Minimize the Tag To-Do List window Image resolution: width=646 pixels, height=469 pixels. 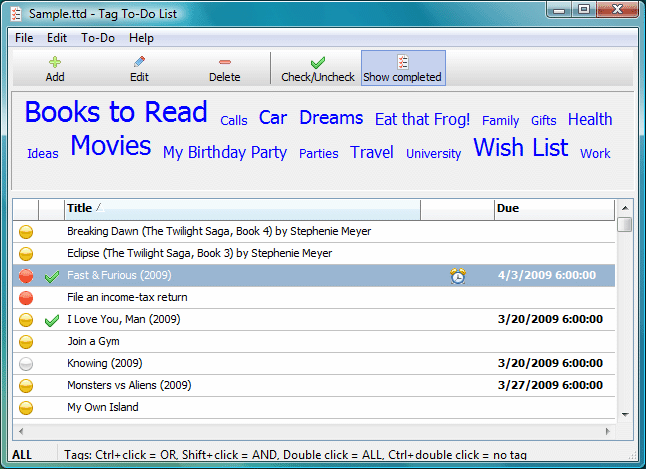click(x=559, y=10)
